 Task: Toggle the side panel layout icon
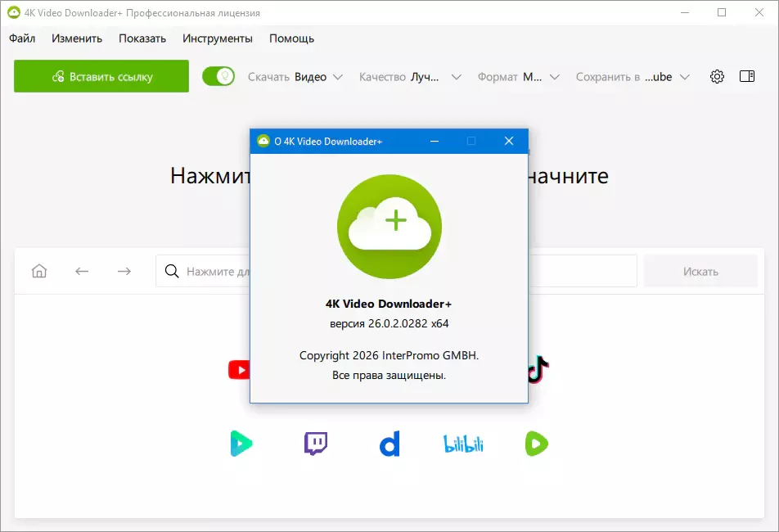tap(746, 76)
